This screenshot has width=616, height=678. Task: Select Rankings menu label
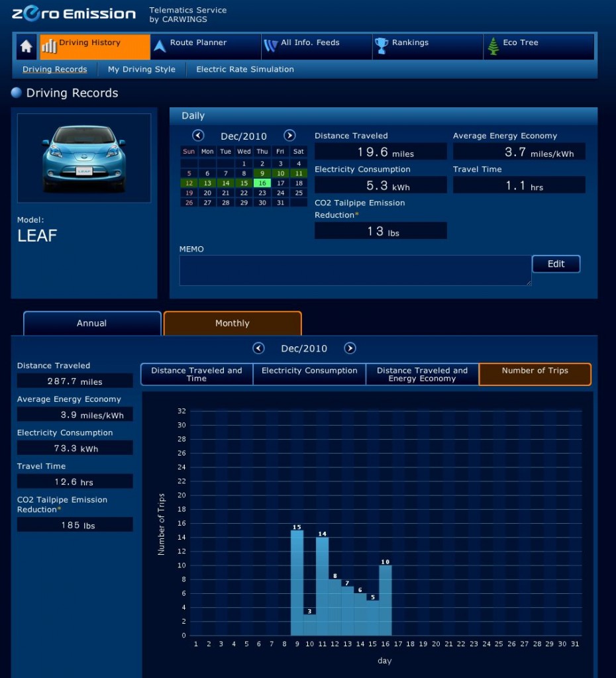[410, 42]
